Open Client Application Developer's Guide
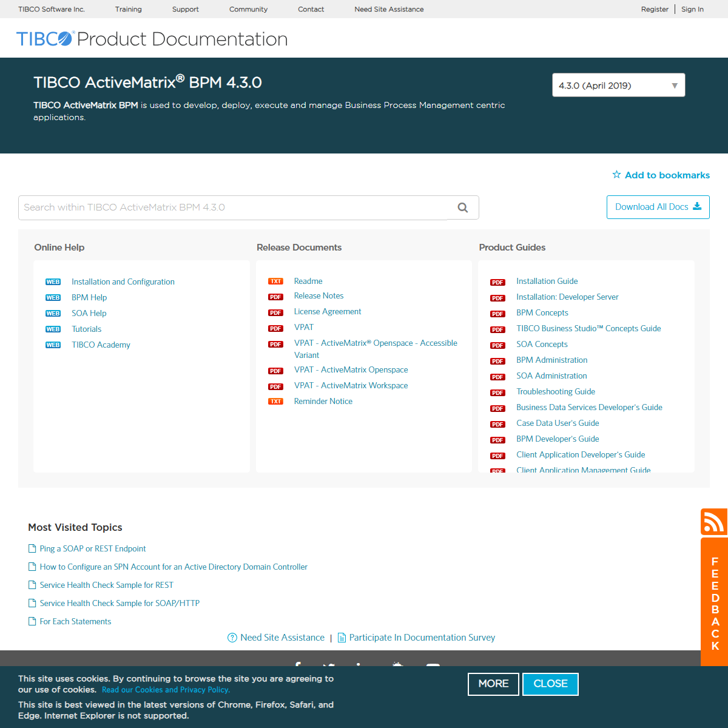The height and width of the screenshot is (728, 728). 581,454
